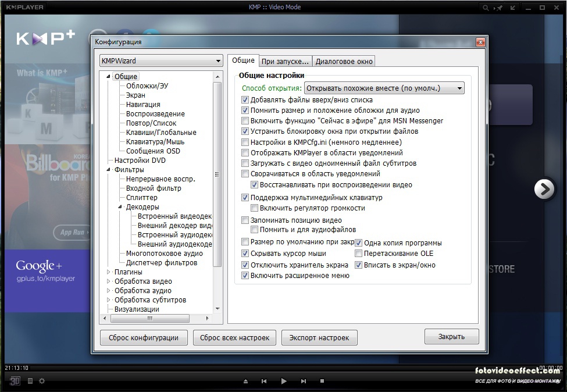Click the Закрыть button
Viewport: 567px width, 392px height.
click(x=452, y=337)
